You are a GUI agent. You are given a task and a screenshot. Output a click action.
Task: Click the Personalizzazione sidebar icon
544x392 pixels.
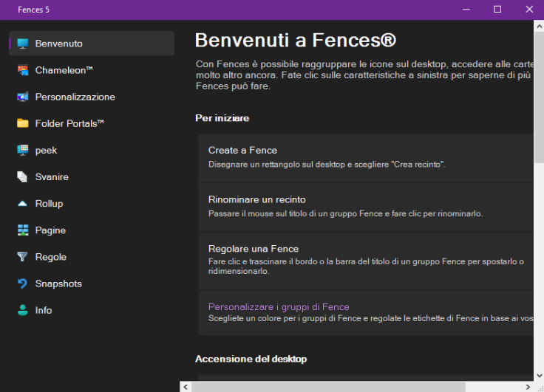[23, 97]
